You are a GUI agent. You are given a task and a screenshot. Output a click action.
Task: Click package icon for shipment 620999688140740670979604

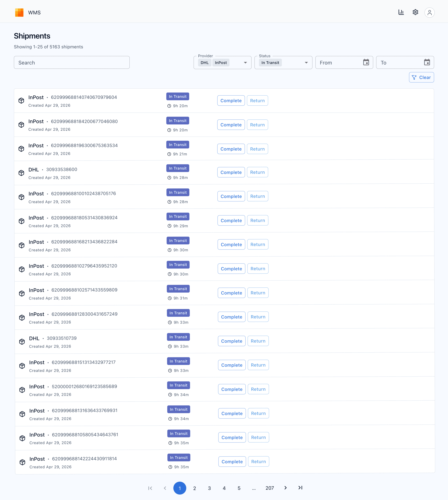coord(21,101)
